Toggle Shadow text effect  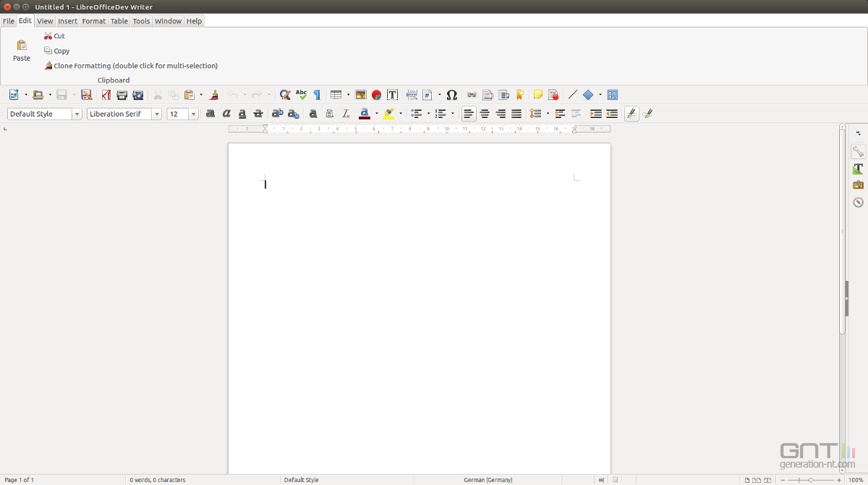pyautogui.click(x=312, y=114)
